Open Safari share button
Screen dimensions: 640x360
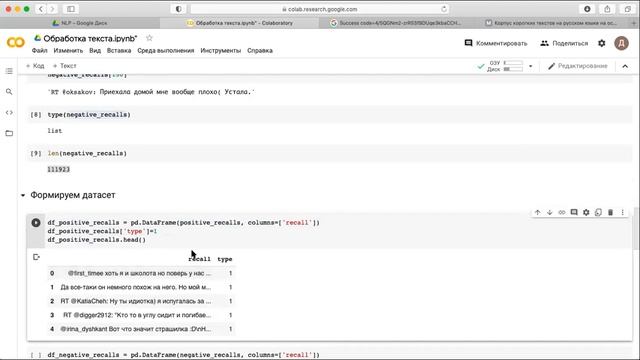tap(607, 9)
